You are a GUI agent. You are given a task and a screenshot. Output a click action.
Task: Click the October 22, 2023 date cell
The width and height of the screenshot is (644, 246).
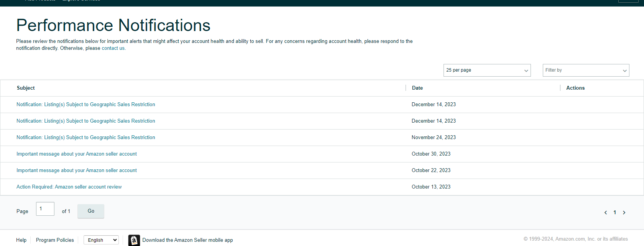point(431,171)
